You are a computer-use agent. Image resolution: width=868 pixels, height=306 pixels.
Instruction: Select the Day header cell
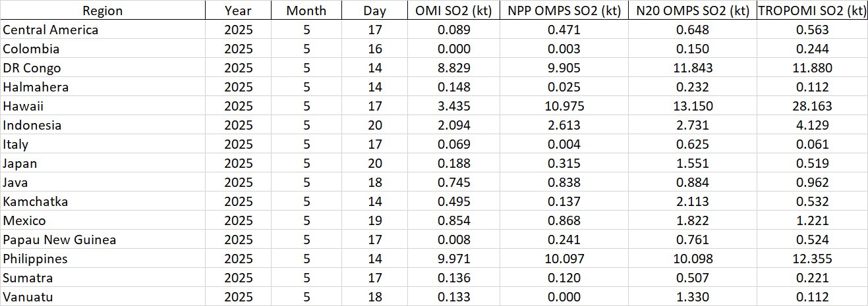point(374,11)
